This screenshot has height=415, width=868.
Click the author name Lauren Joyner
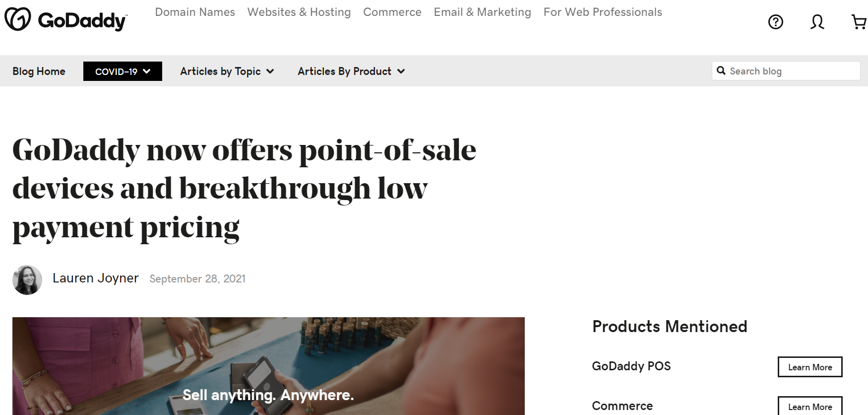(96, 278)
